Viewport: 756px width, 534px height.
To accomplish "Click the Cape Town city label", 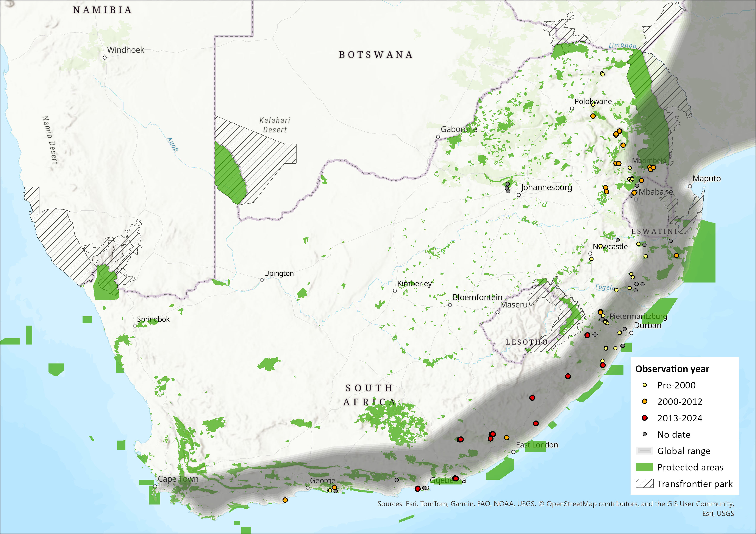I will pos(178,479).
